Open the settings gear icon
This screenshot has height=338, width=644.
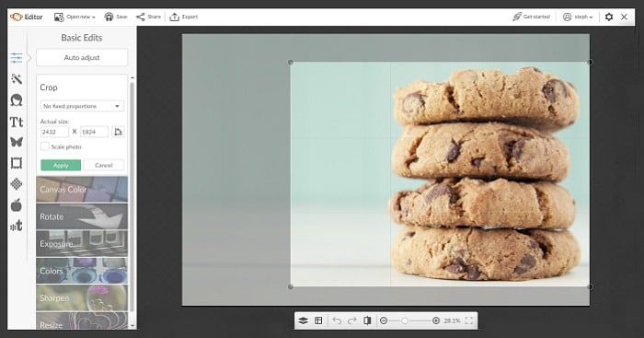click(x=609, y=17)
